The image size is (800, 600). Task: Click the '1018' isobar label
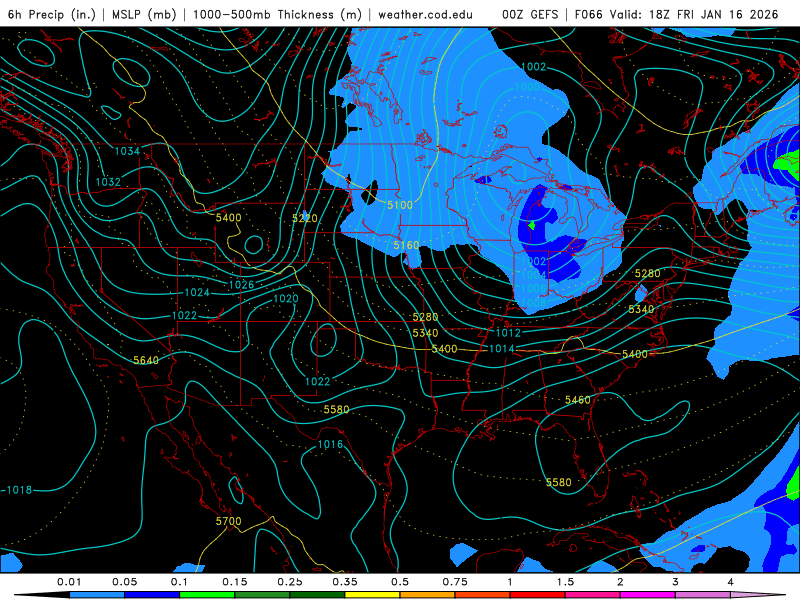click(19, 490)
